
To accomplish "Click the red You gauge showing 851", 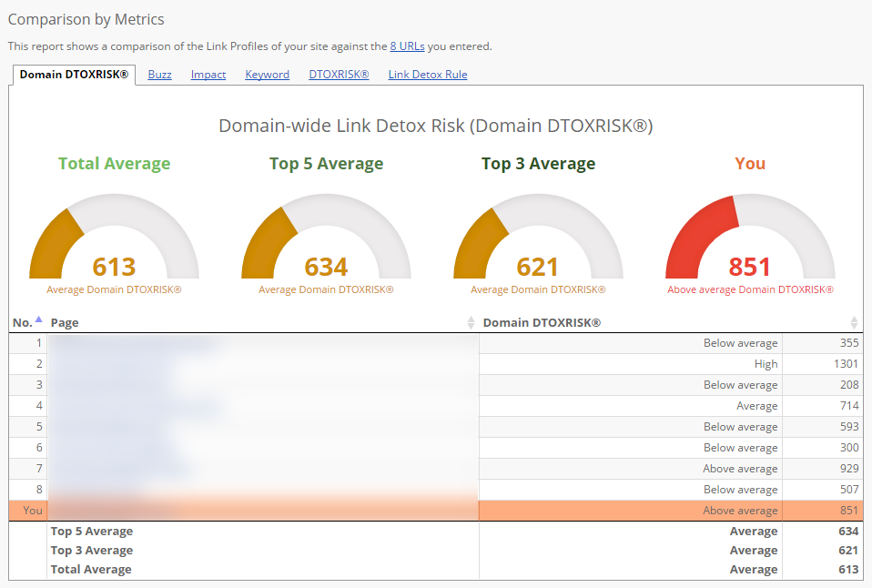I will coord(750,241).
